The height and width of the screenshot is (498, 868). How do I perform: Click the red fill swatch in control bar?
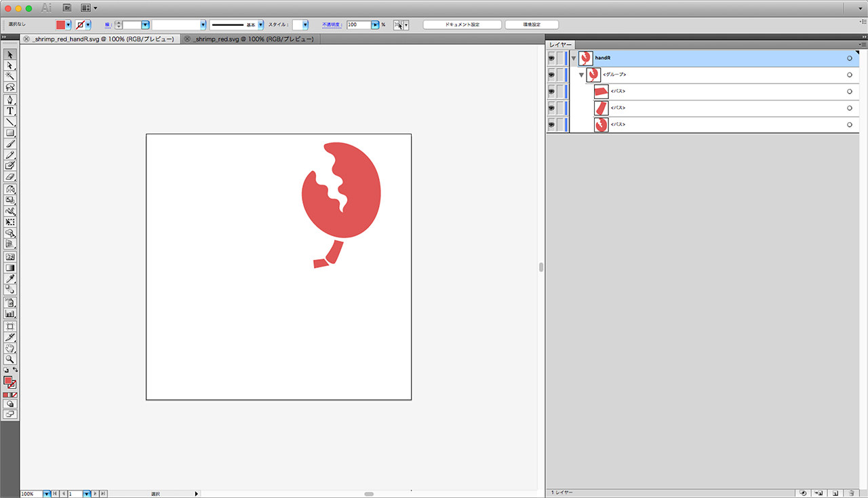pos(60,24)
